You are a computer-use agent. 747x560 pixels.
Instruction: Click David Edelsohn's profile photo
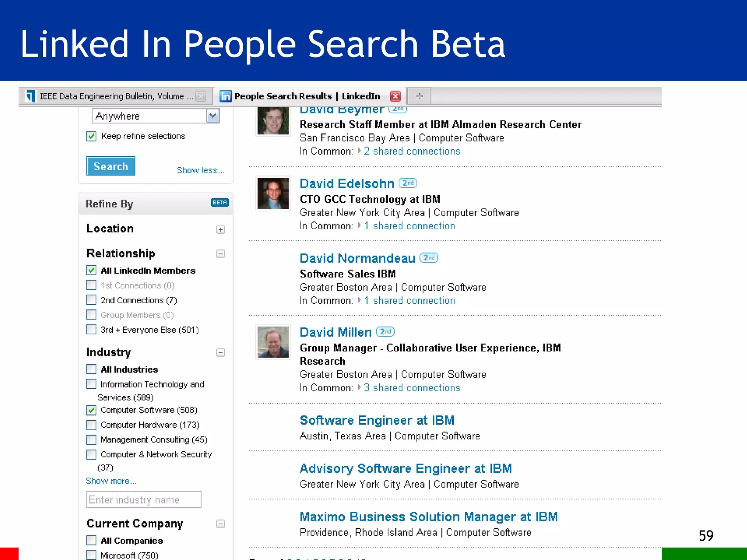pos(273,194)
